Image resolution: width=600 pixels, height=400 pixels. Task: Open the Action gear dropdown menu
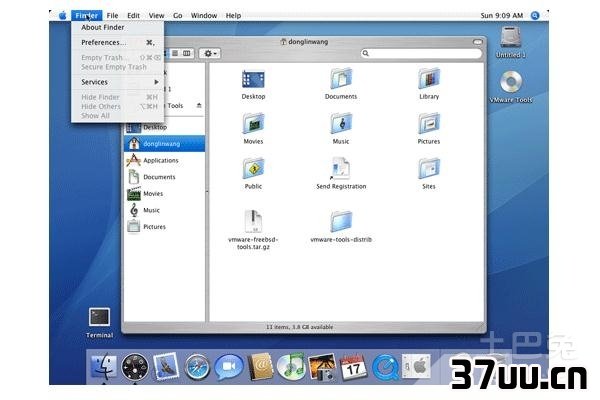coord(210,53)
